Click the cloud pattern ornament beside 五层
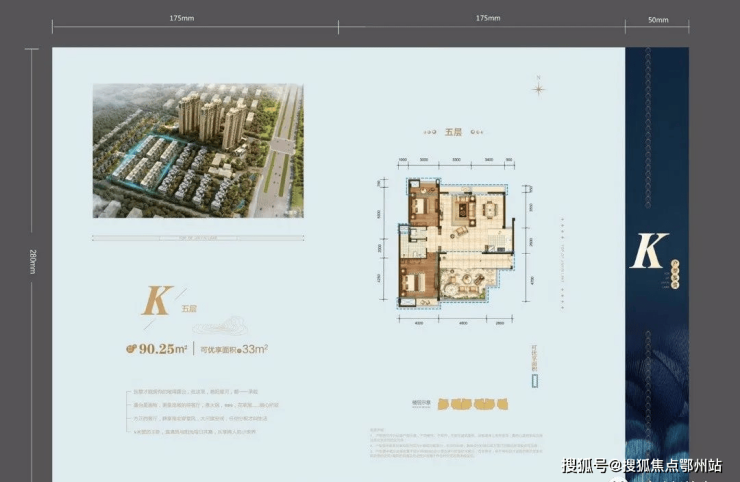Image resolution: width=740 pixels, height=482 pixels. point(220,325)
